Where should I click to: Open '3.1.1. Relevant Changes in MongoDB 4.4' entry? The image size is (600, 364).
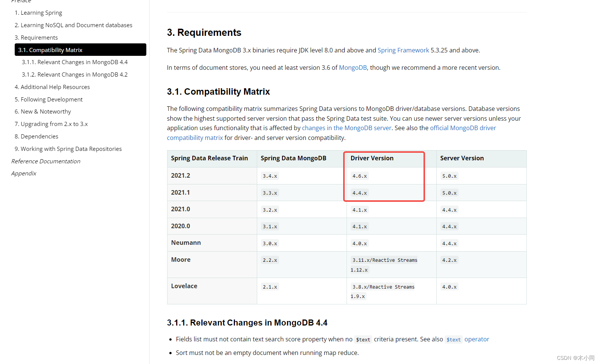click(75, 62)
